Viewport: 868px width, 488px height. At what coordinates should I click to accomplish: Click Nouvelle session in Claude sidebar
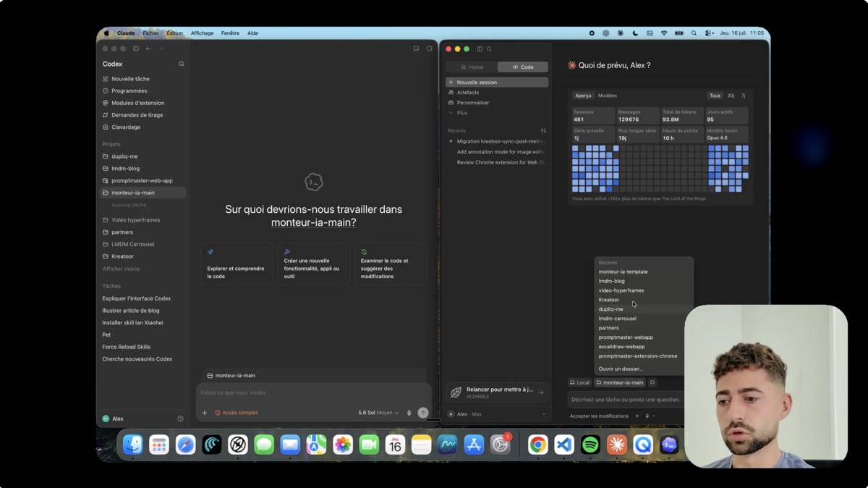497,83
